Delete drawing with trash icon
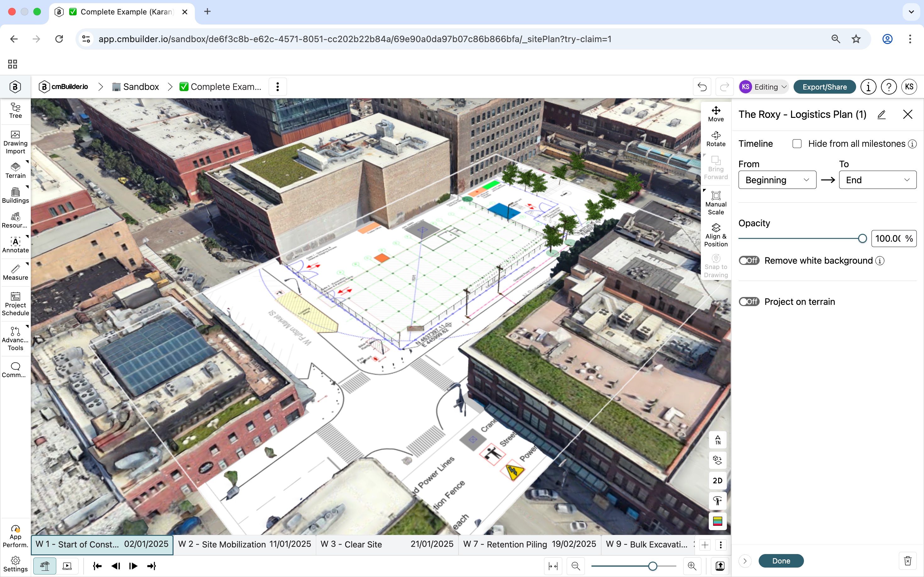This screenshot has width=924, height=577. click(908, 561)
